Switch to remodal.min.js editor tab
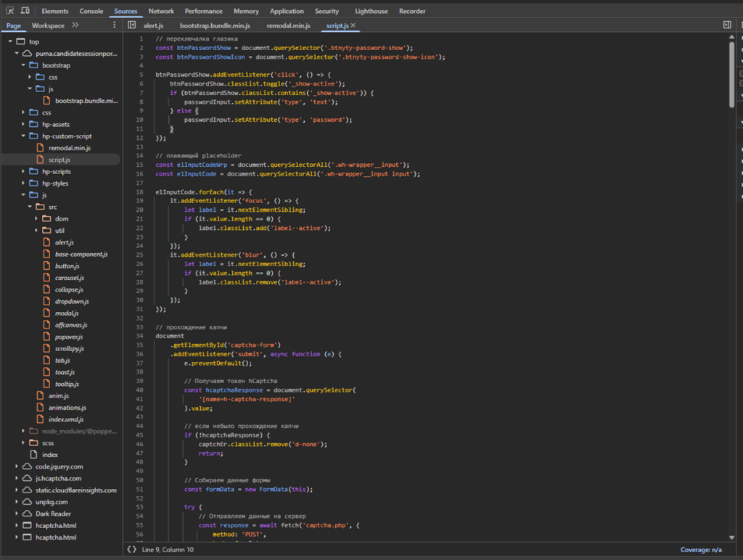This screenshot has width=743, height=560. click(289, 25)
